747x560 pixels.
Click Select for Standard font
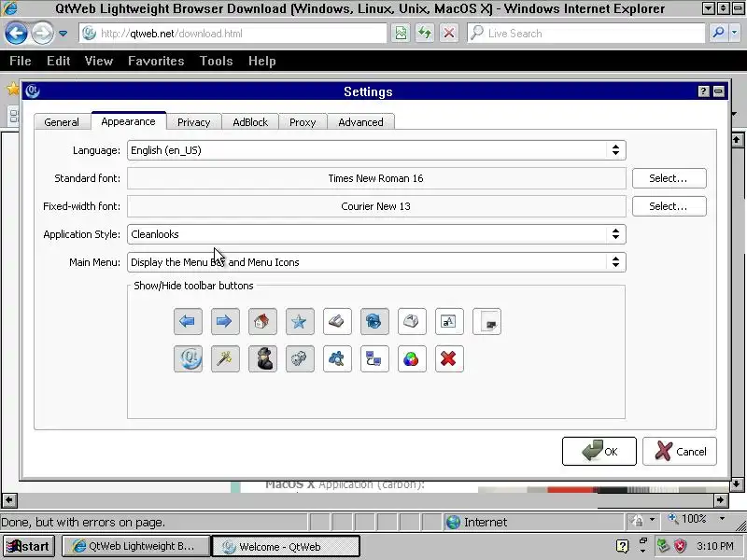click(x=669, y=178)
